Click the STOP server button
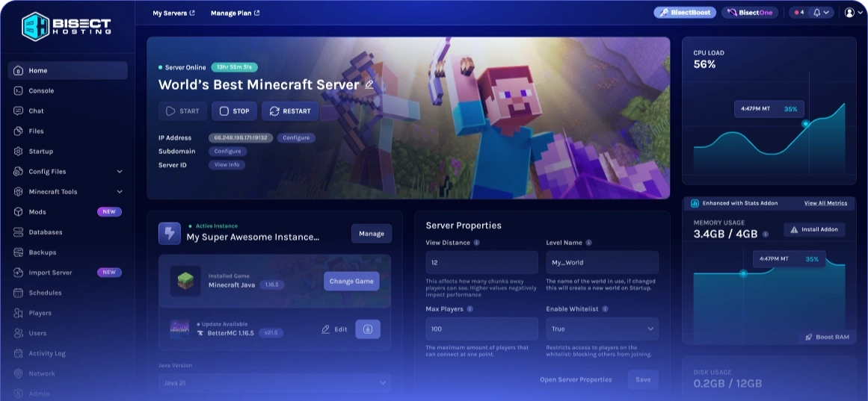The height and width of the screenshot is (401, 868). click(234, 111)
